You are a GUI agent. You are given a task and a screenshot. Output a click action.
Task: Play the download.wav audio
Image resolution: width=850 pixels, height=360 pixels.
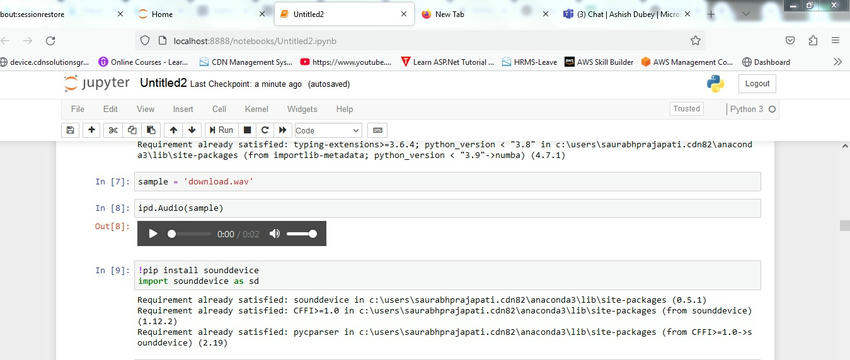[153, 234]
